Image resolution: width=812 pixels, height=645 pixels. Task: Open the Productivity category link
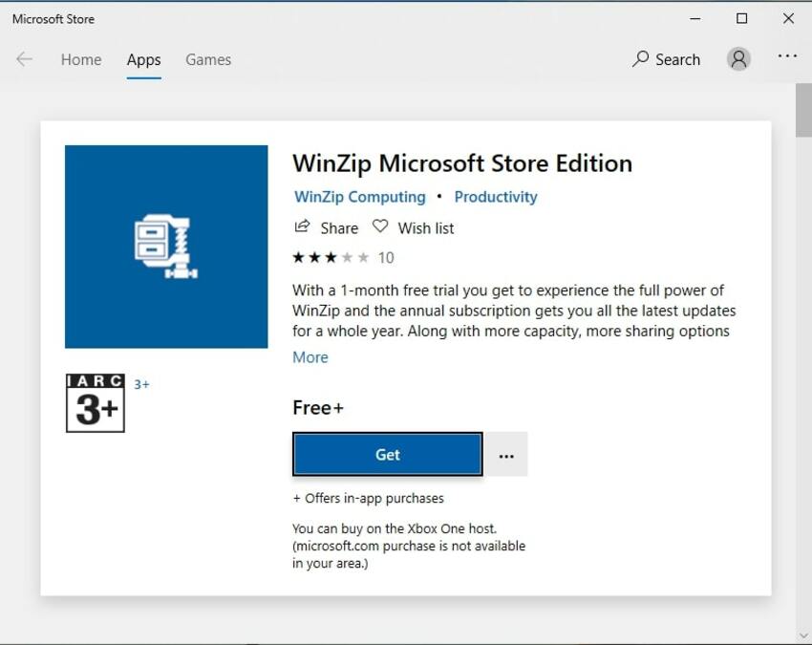pos(495,197)
